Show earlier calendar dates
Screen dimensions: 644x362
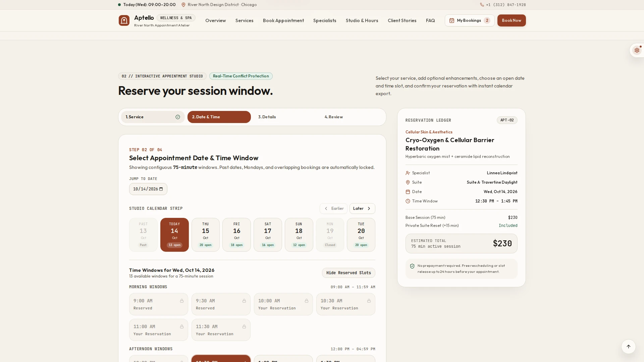click(333, 208)
